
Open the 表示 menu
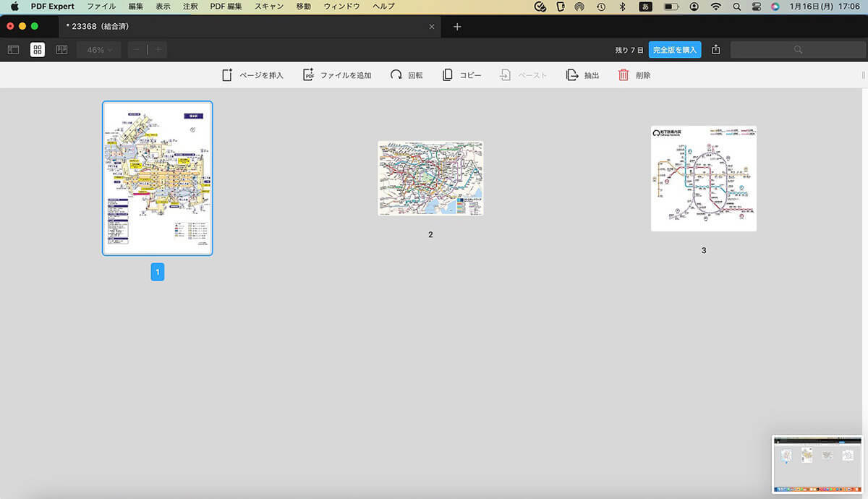click(x=163, y=7)
